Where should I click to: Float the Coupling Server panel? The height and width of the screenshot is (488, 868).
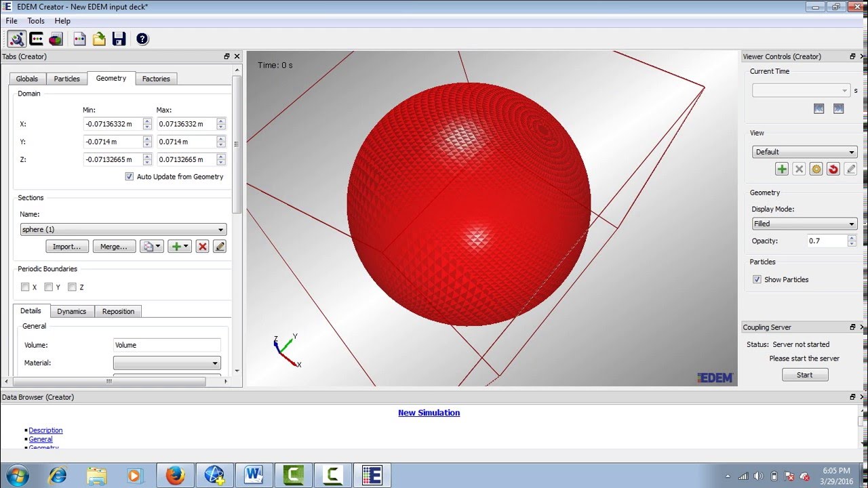tap(852, 327)
